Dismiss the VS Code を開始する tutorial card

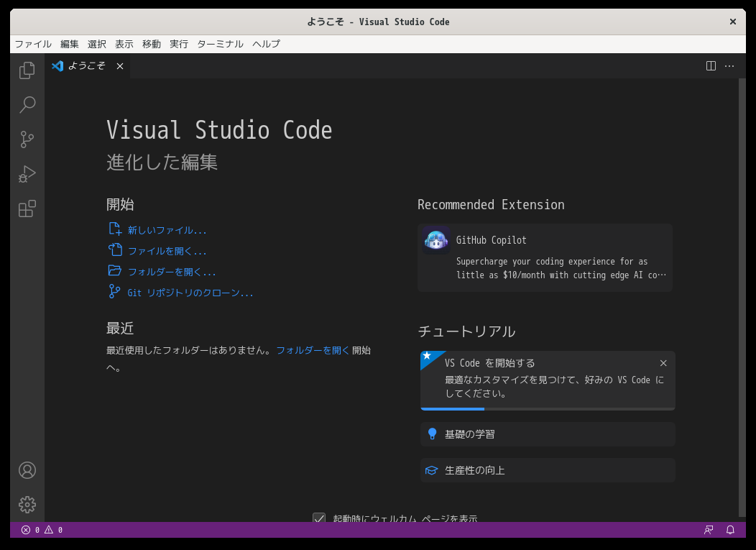pos(663,363)
